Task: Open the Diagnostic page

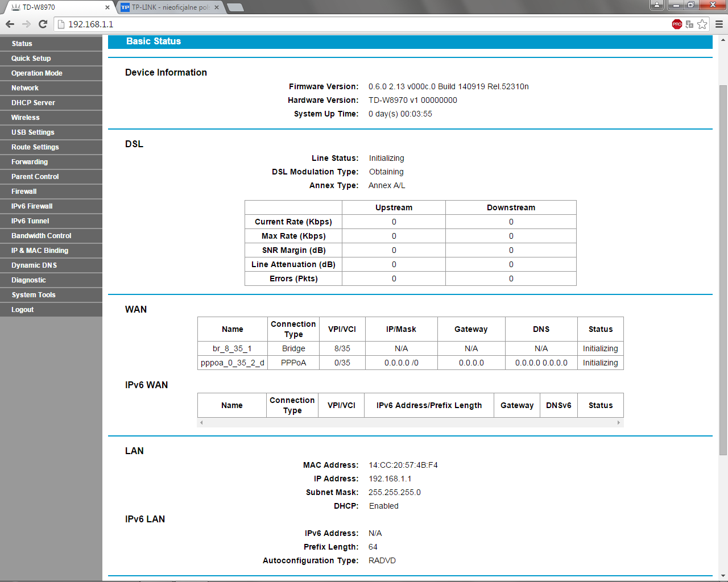Action: tap(28, 280)
